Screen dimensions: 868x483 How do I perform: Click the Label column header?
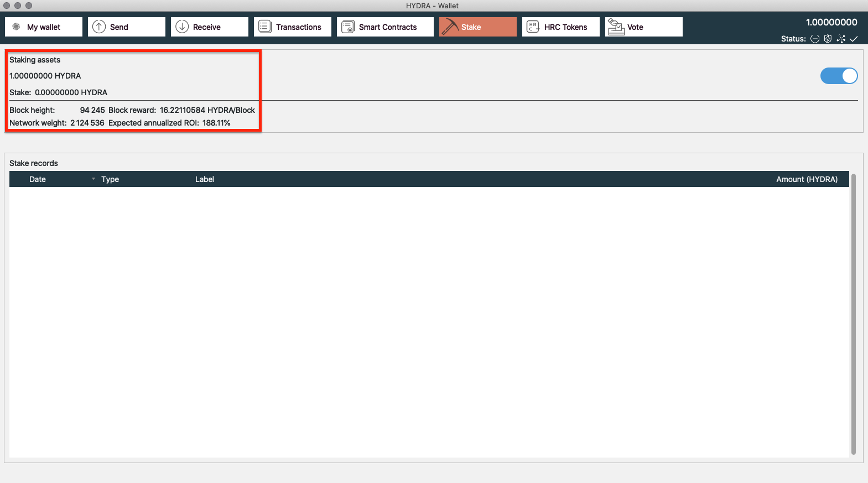[x=205, y=179]
